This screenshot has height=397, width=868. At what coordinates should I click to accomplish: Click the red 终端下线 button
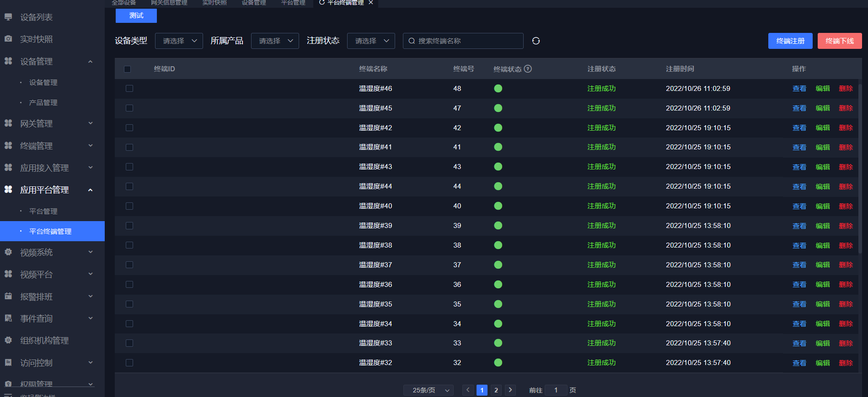pos(840,41)
